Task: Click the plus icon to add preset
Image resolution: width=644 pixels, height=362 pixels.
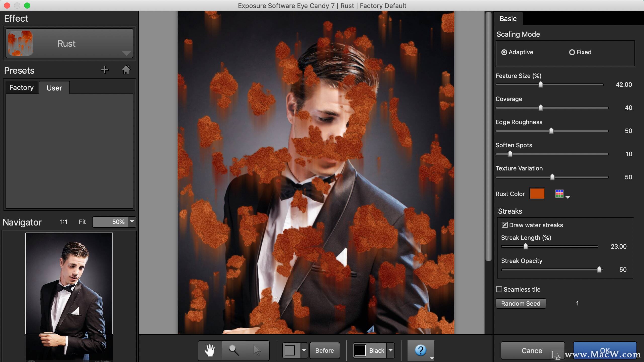Action: pyautogui.click(x=104, y=70)
